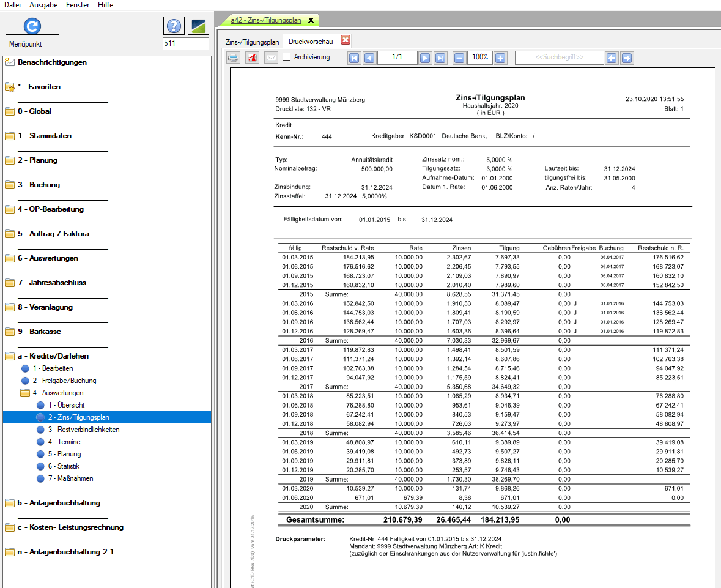Click the Suchbegriff search field
The height and width of the screenshot is (588, 721).
coord(560,58)
